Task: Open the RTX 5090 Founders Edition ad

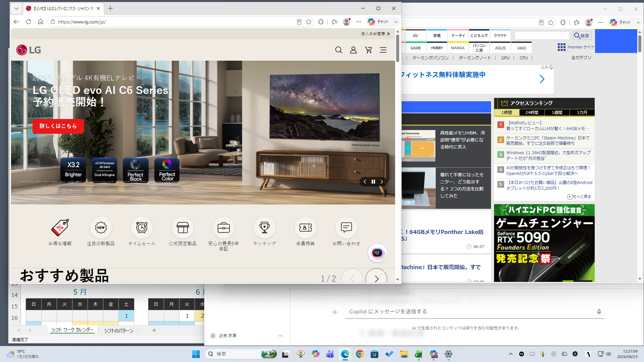Action: (x=544, y=243)
